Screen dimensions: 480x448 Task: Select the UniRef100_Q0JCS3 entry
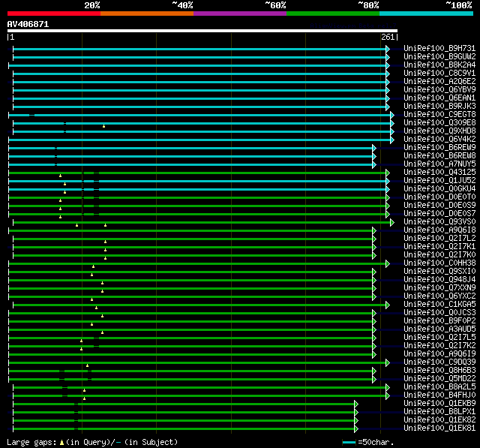[439, 313]
